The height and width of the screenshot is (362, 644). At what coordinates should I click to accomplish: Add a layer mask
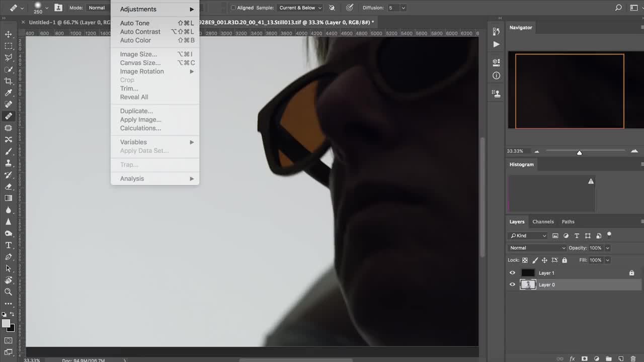tap(584, 358)
